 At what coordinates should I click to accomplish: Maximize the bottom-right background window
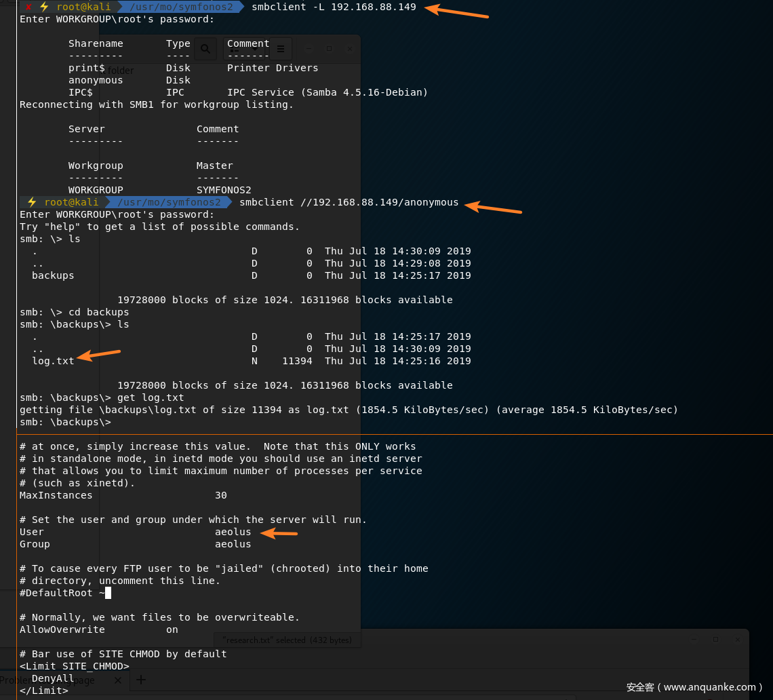pyautogui.click(x=715, y=639)
